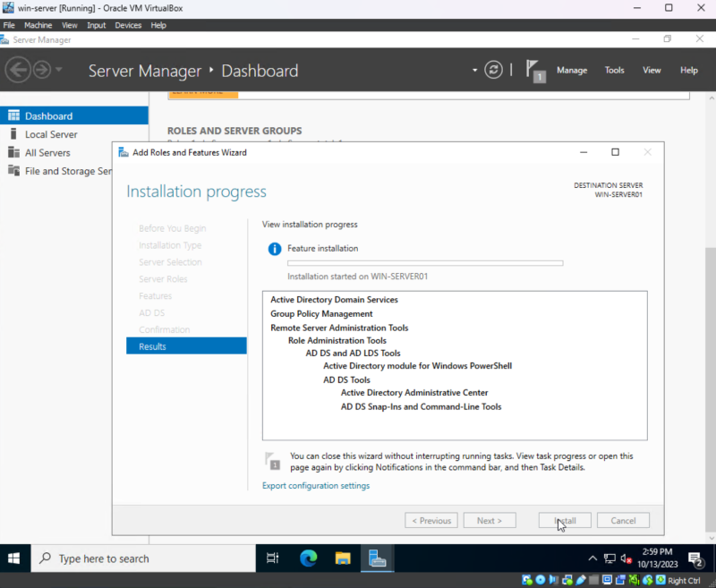Screen dimensions: 716x588
Task: Select All Servers in the sidebar
Action: coord(47,153)
